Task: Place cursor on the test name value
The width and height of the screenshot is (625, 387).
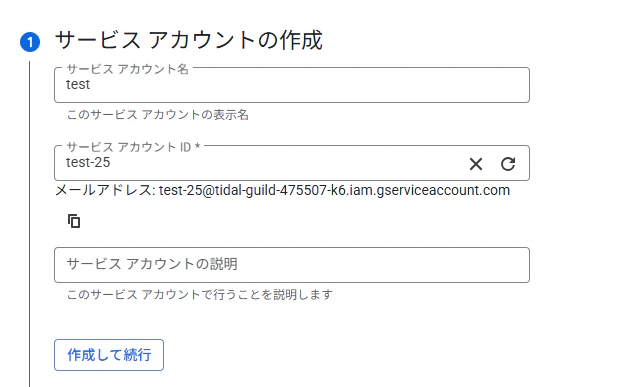Action: pos(78,84)
